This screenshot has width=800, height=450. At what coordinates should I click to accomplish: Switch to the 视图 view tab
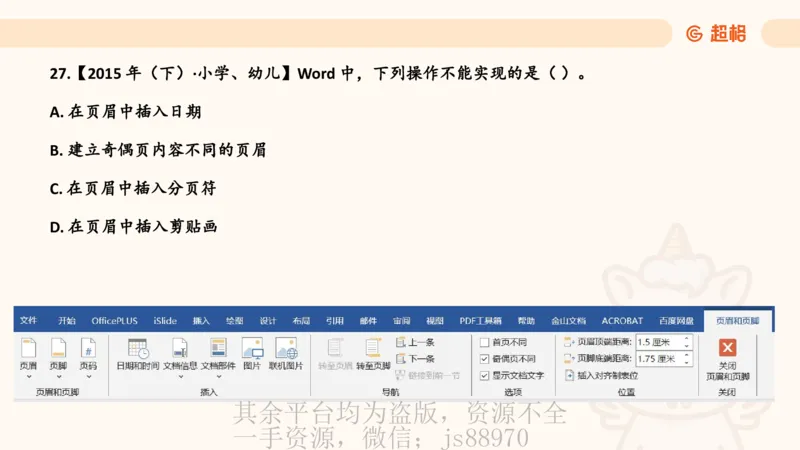click(435, 320)
